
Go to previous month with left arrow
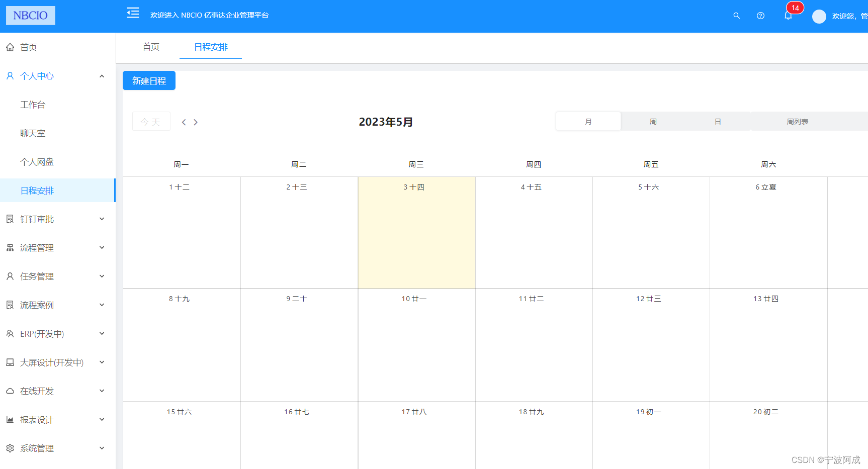click(x=184, y=122)
